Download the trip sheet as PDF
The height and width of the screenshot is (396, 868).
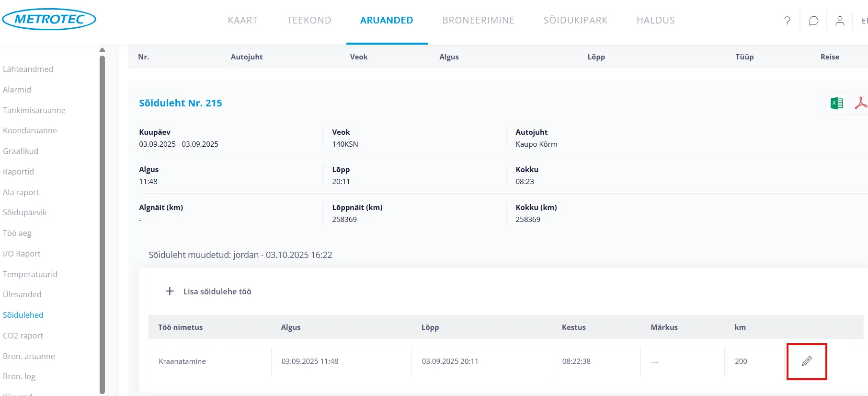click(x=860, y=103)
